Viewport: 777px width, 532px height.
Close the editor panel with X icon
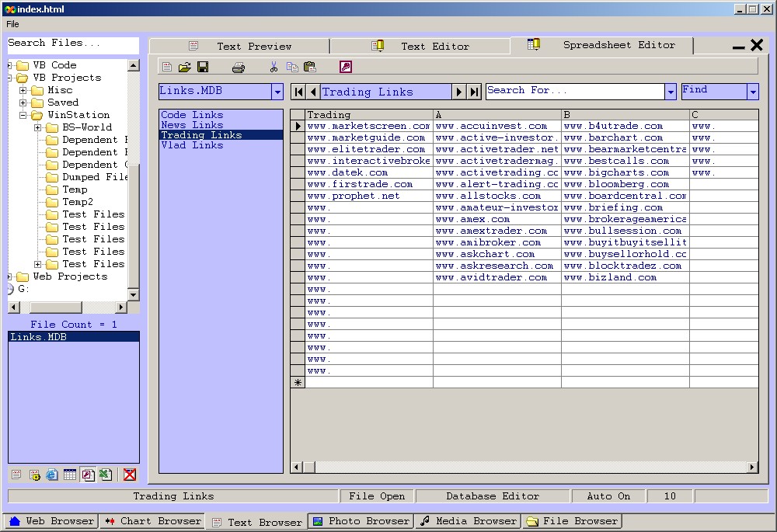[757, 45]
